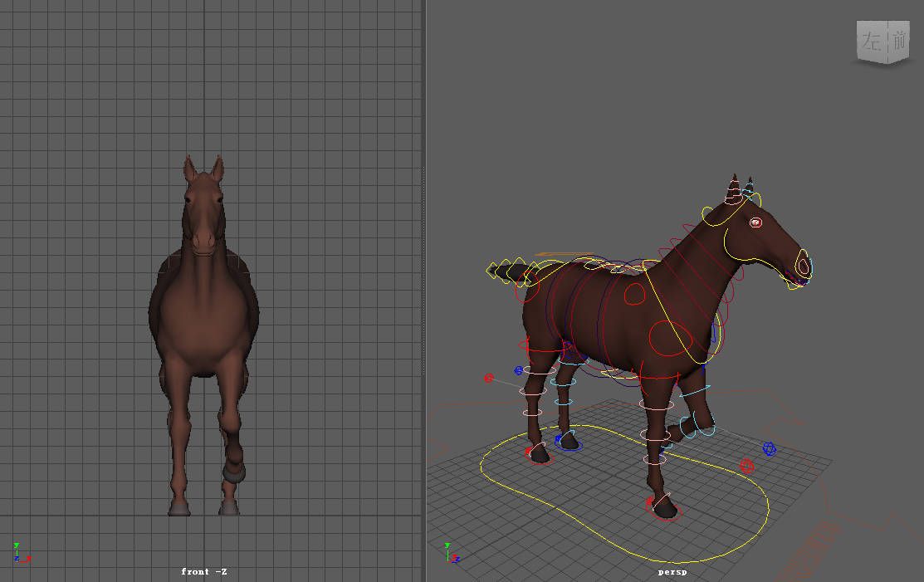Select the red sphere locator behind the horse
The height and width of the screenshot is (582, 924).
pos(489,379)
